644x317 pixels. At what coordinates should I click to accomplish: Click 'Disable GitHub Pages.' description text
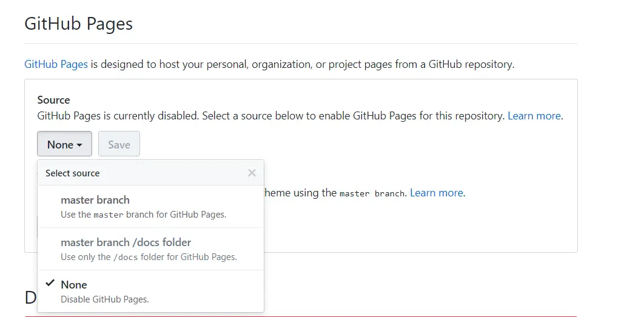105,299
